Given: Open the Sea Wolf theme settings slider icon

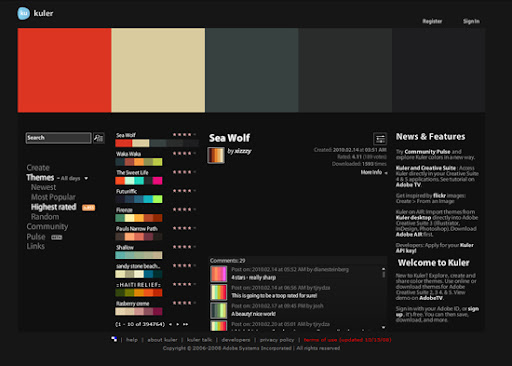Looking at the screenshot, I should [x=380, y=138].
